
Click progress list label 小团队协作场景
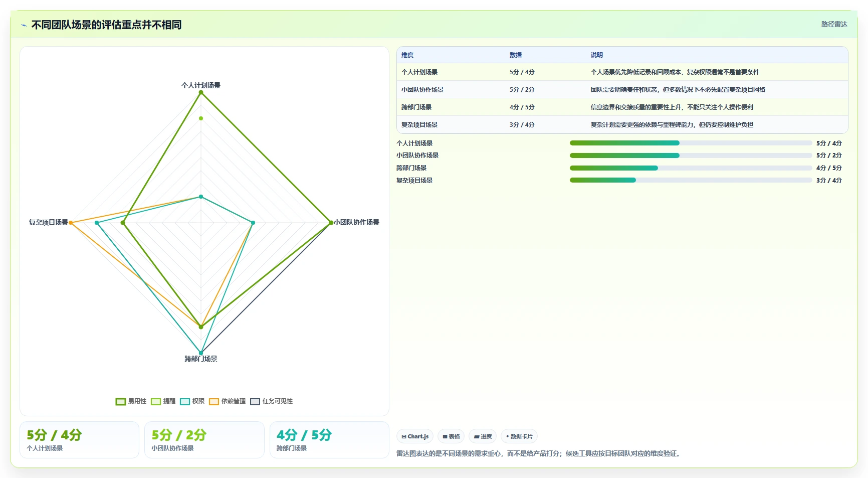point(417,155)
